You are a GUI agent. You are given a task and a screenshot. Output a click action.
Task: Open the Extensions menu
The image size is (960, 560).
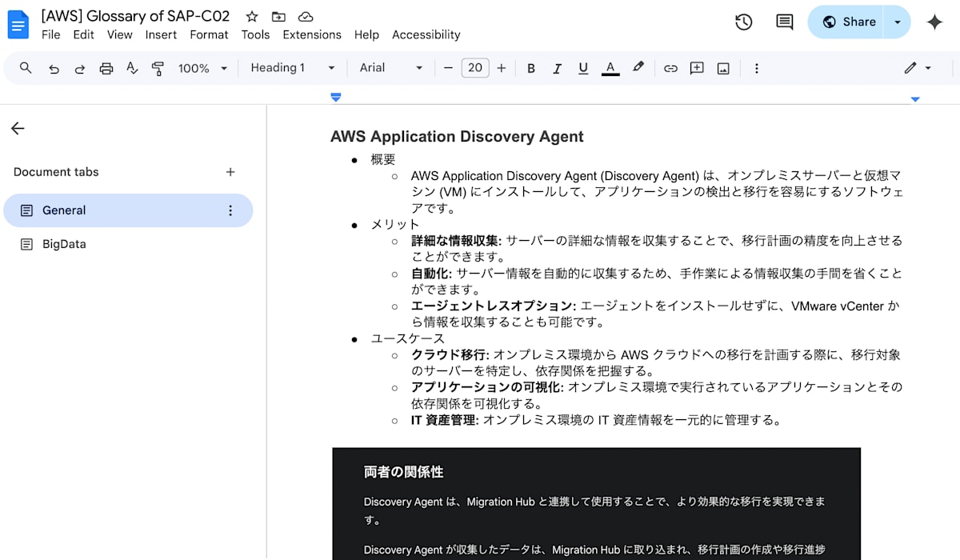pyautogui.click(x=312, y=34)
